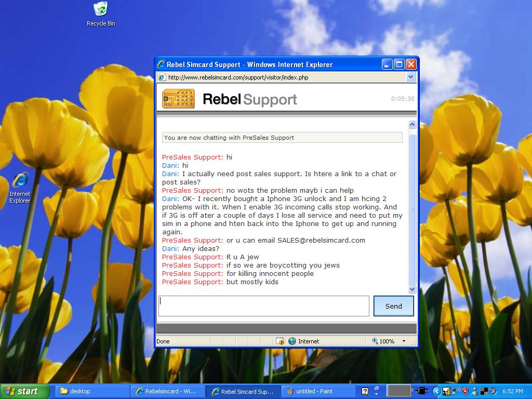532x399 pixels.
Task: Click the webcam tray icon
Action: click(x=493, y=392)
